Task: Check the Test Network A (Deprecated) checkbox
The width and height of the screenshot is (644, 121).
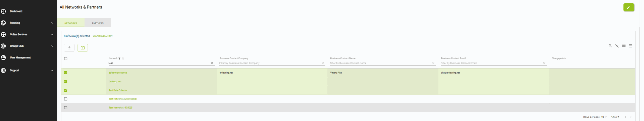Action: pyautogui.click(x=65, y=99)
